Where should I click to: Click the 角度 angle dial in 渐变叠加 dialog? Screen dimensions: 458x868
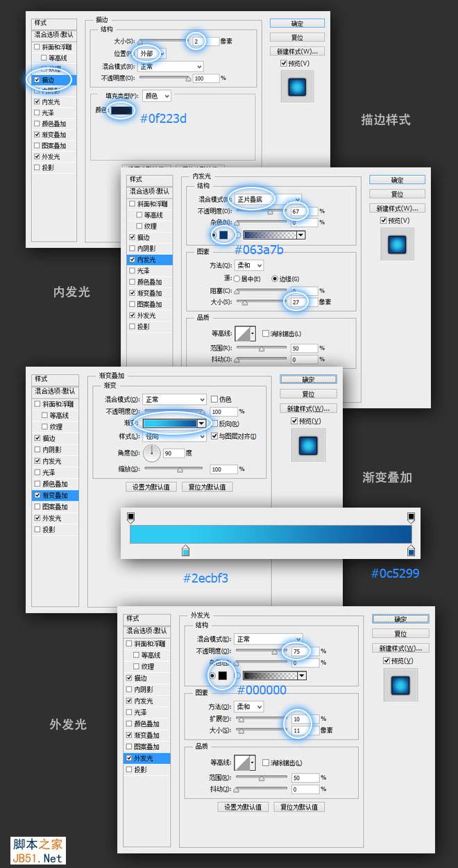point(151,453)
